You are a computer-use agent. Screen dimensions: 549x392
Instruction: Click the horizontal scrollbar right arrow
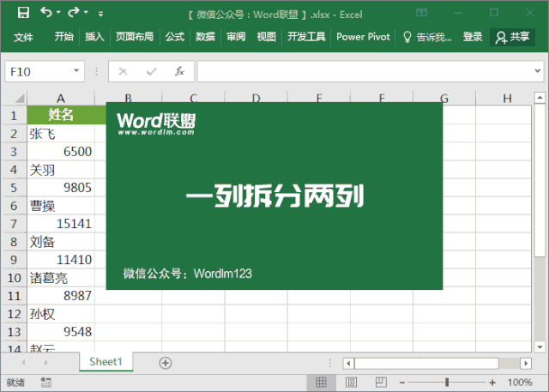(526, 364)
